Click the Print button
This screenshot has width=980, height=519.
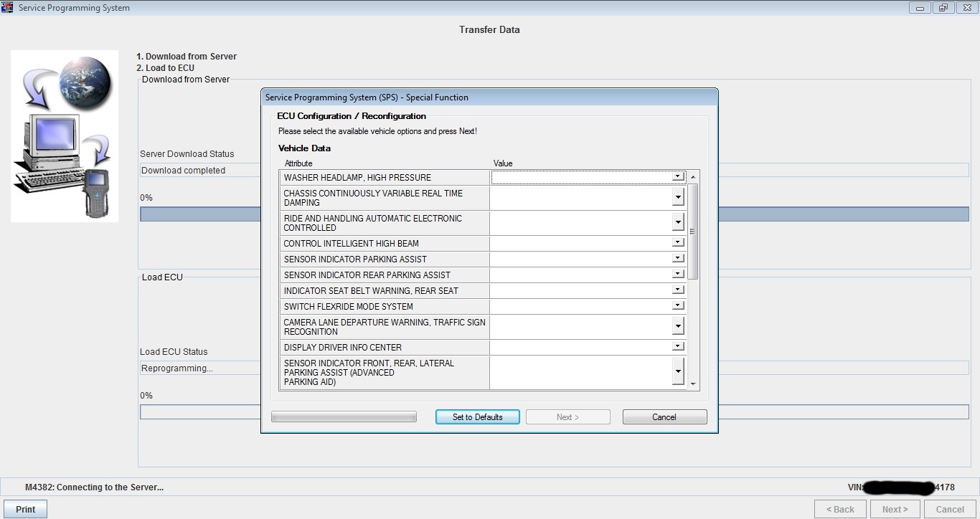coord(26,509)
